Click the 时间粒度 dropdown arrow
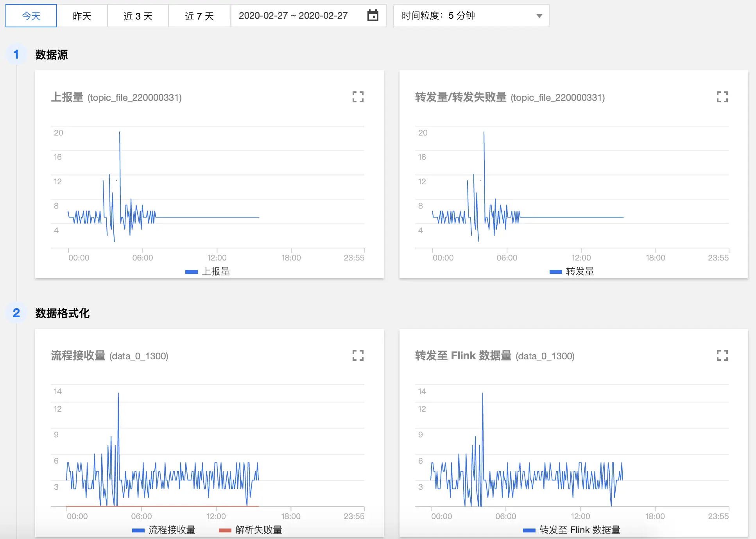756x539 pixels. click(x=539, y=16)
